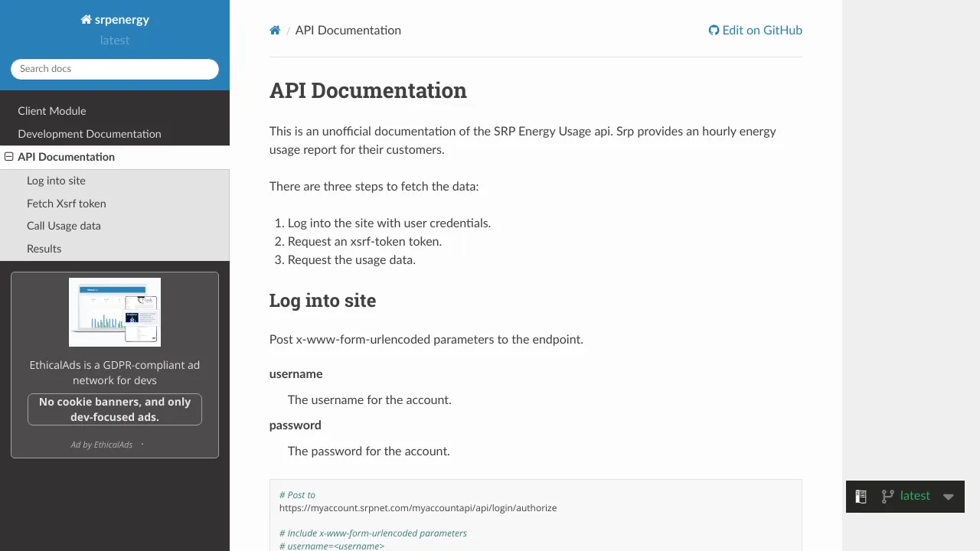Click the book icon in version flyout
Viewport: 980px width, 551px height.
pos(861,497)
